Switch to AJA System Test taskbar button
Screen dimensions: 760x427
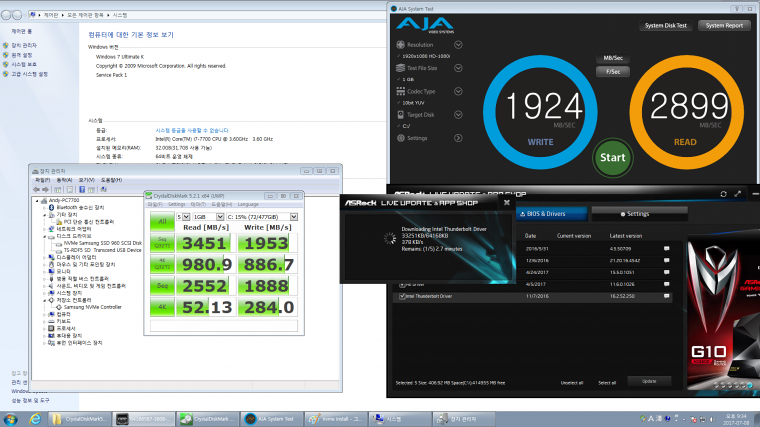tap(273, 419)
